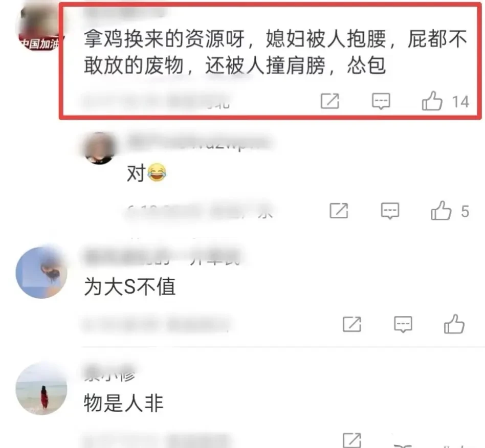Like the top comment with 14 likes
This screenshot has height=448, width=485.
point(432,101)
